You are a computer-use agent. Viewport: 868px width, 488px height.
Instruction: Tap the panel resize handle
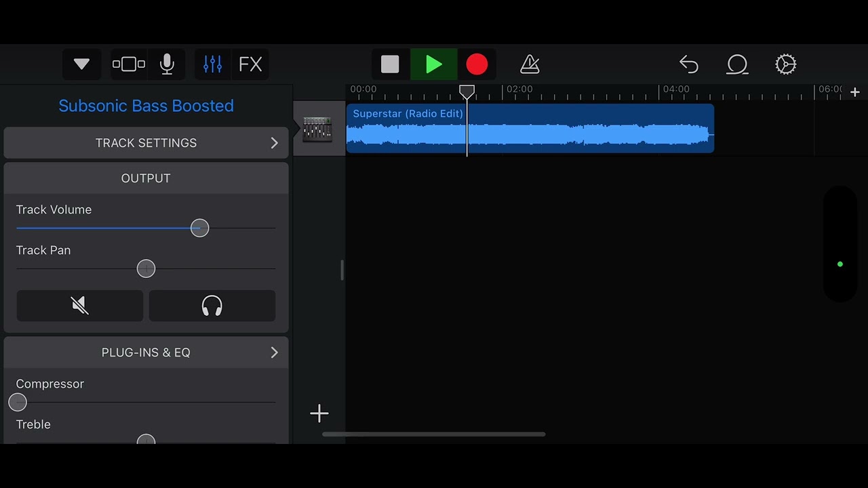pos(342,270)
